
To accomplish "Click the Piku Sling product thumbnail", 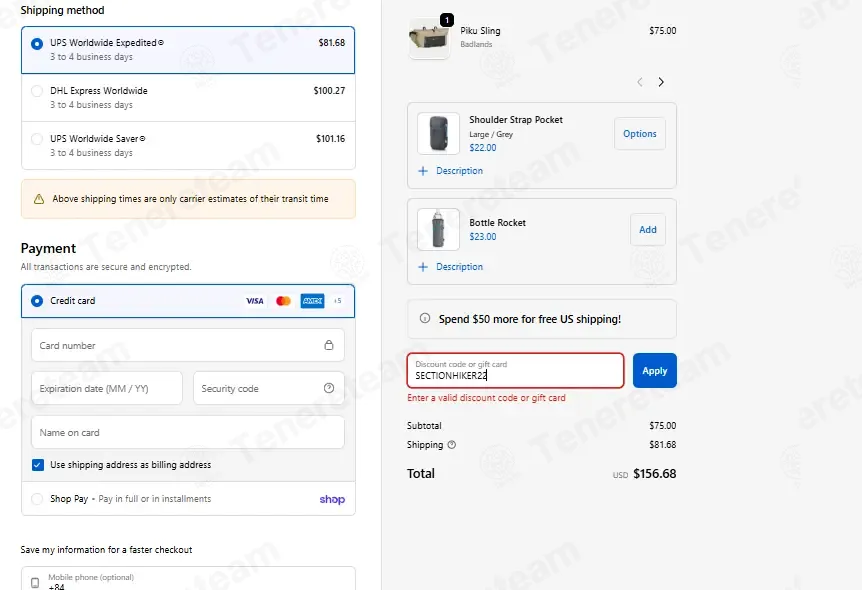I will pos(429,38).
